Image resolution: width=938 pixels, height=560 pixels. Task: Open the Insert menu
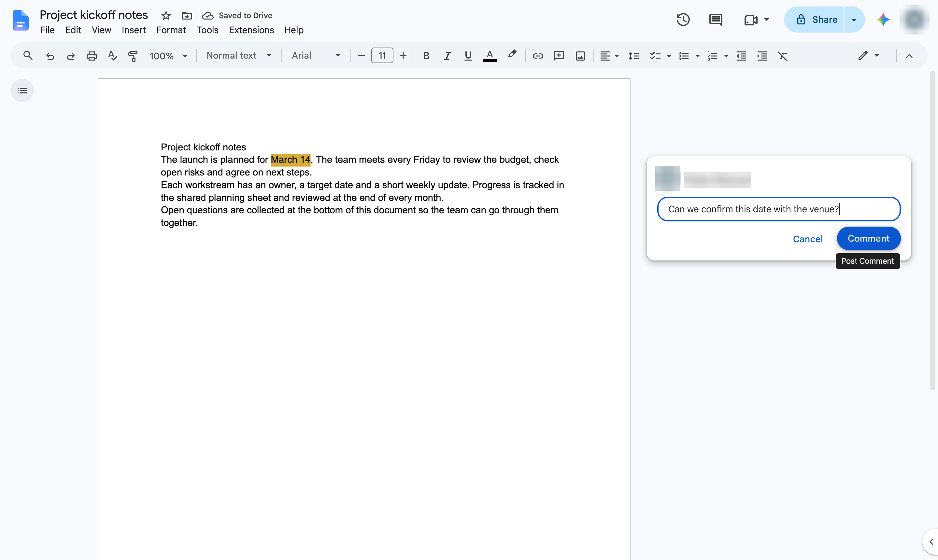(134, 30)
